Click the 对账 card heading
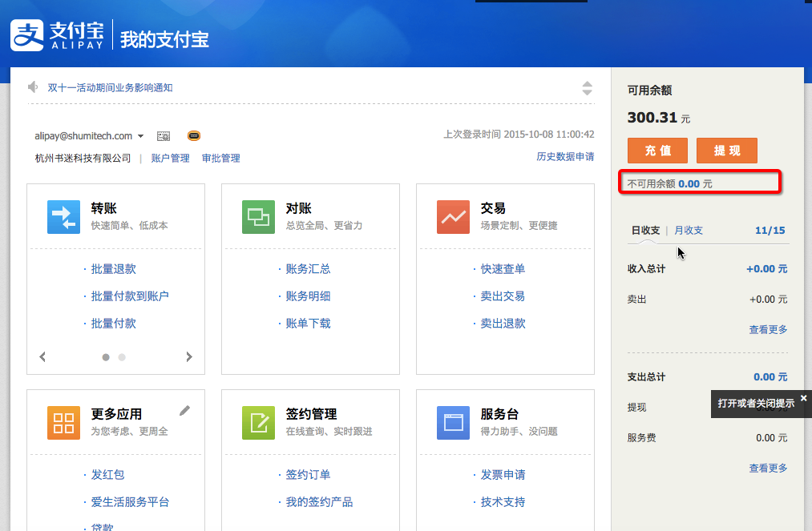This screenshot has width=812, height=531. pos(298,208)
